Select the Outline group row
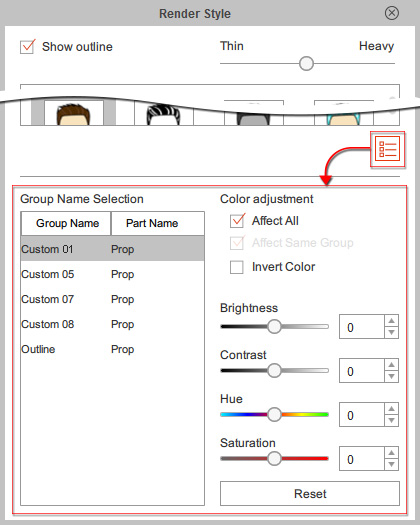420x525 pixels. point(112,349)
